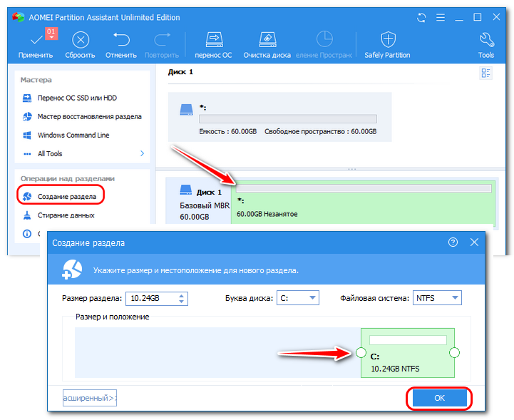Launch Перенос ОС SSD или HDD wizard
Viewport: 514px width, 420px height.
point(69,98)
